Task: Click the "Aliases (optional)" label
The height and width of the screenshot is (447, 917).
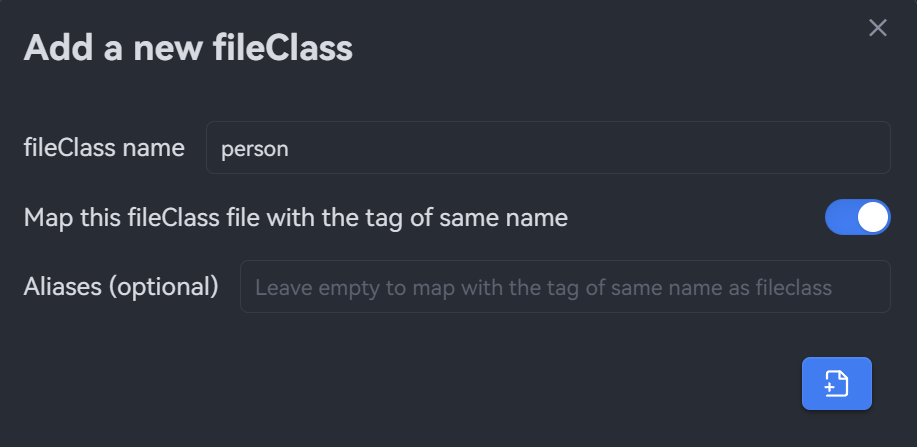Action: 121,287
